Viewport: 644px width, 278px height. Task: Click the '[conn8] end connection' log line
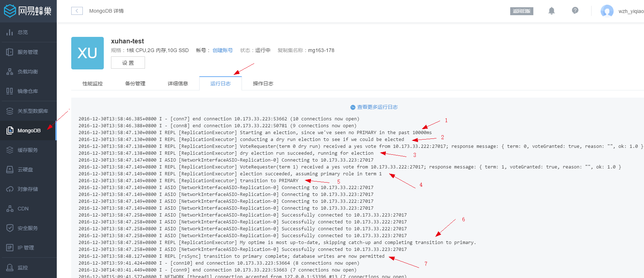(x=217, y=126)
